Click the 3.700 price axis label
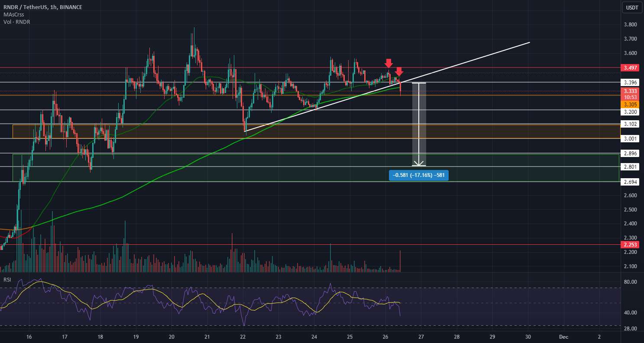644x343 pixels. (x=630, y=39)
